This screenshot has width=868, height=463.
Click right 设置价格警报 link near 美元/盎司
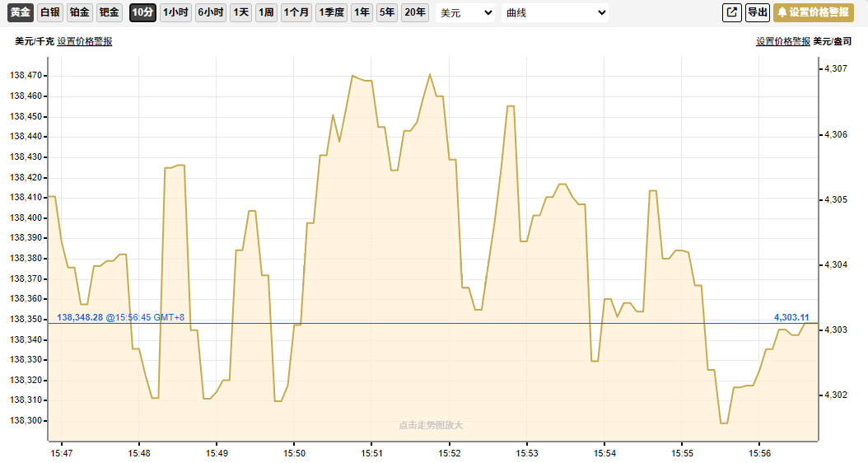pyautogui.click(x=783, y=41)
